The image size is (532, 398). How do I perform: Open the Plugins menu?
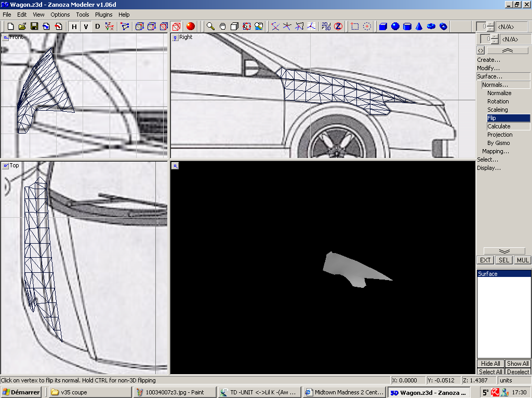pos(104,15)
